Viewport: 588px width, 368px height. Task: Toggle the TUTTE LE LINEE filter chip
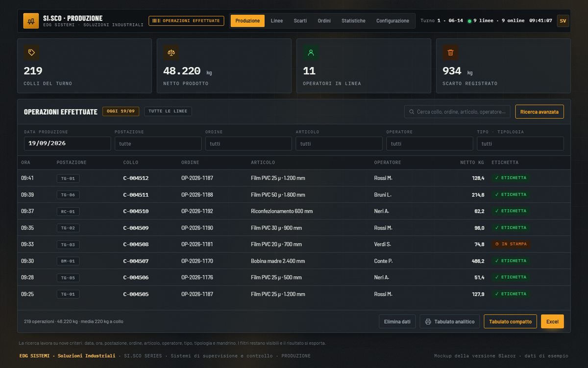click(168, 111)
